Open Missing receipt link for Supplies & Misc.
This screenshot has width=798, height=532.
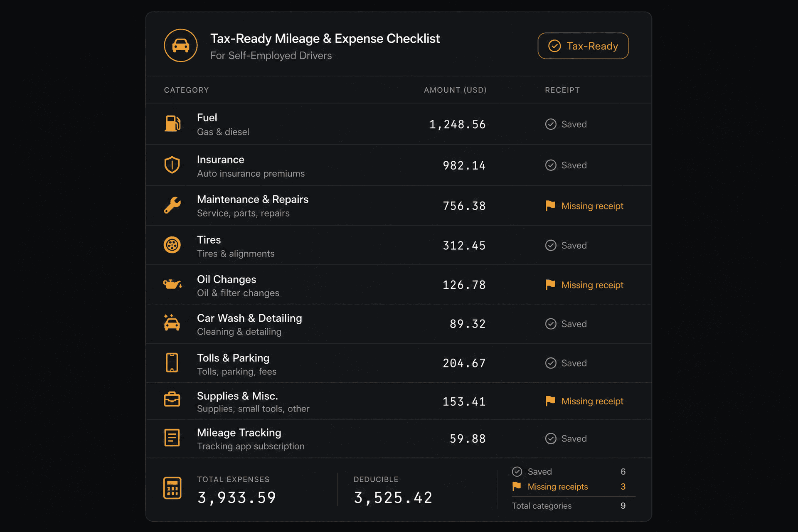[x=592, y=401]
